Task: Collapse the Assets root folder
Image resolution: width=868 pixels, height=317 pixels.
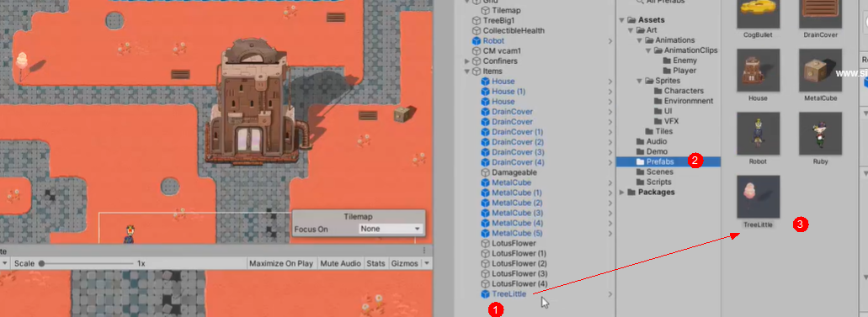Action: coord(621,20)
